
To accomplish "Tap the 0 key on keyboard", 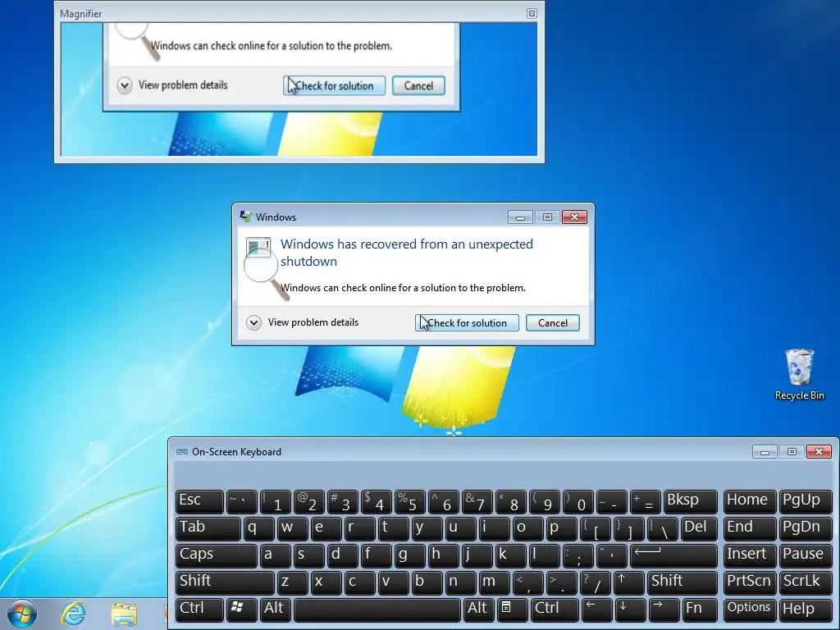I will (x=578, y=501).
